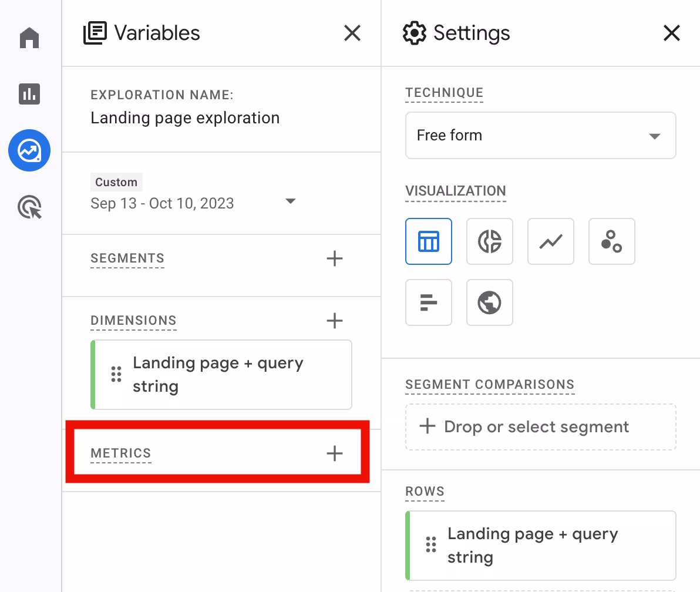Open the Advertising section in sidebar
The height and width of the screenshot is (592, 700).
tap(29, 207)
